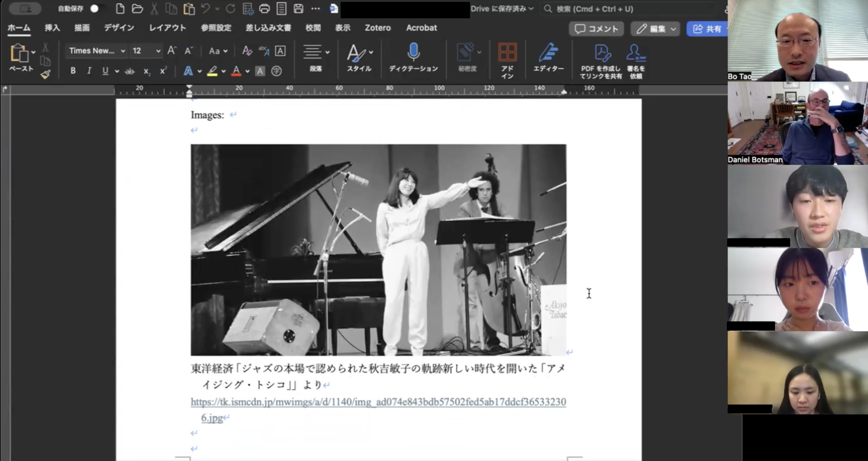Click PDF を作成してリンクを共有 button
868x461 pixels.
(601, 61)
